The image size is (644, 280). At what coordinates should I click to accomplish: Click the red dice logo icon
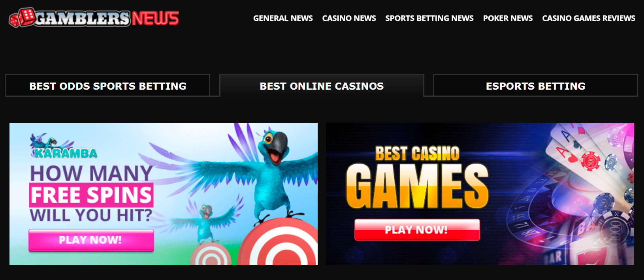pyautogui.click(x=22, y=18)
